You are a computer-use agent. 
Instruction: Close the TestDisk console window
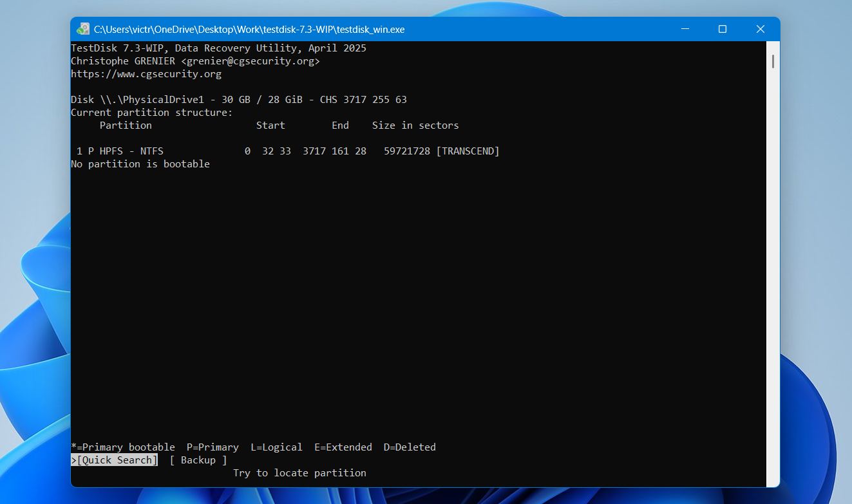[761, 29]
